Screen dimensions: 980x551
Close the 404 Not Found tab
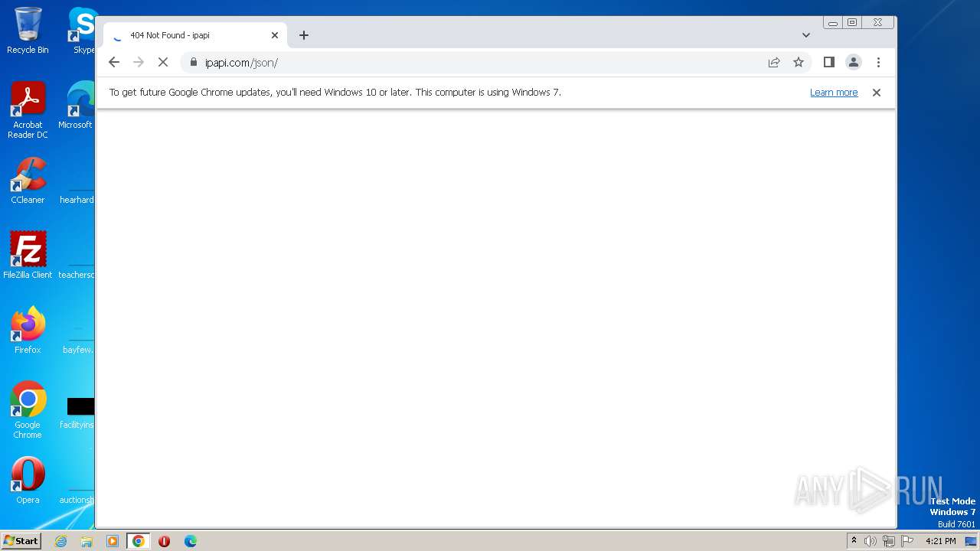point(275,35)
